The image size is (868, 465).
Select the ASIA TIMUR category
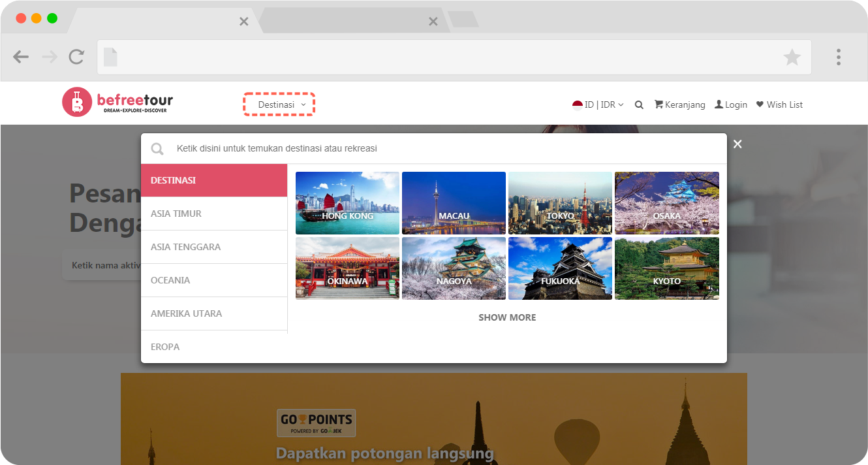(214, 214)
